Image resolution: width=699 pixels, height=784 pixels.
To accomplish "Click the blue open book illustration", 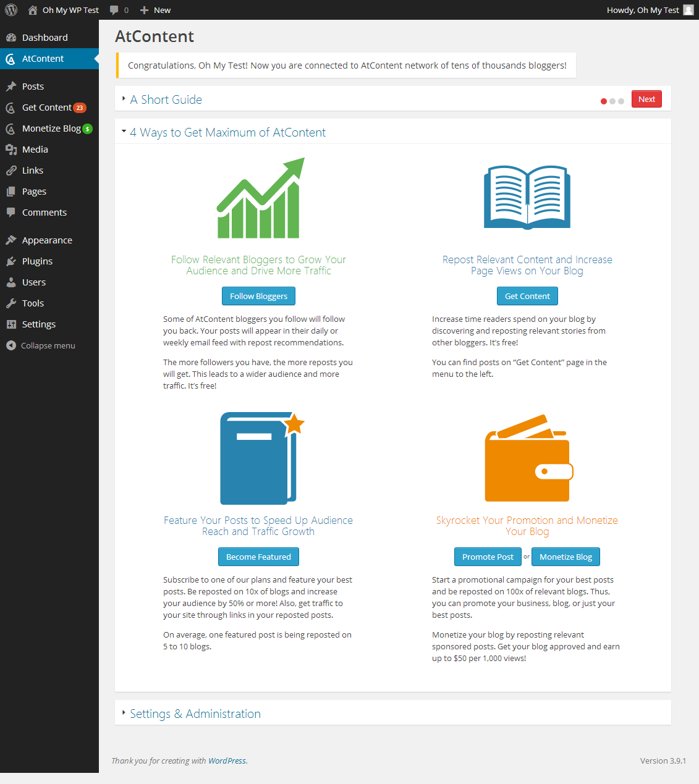I will (527, 198).
